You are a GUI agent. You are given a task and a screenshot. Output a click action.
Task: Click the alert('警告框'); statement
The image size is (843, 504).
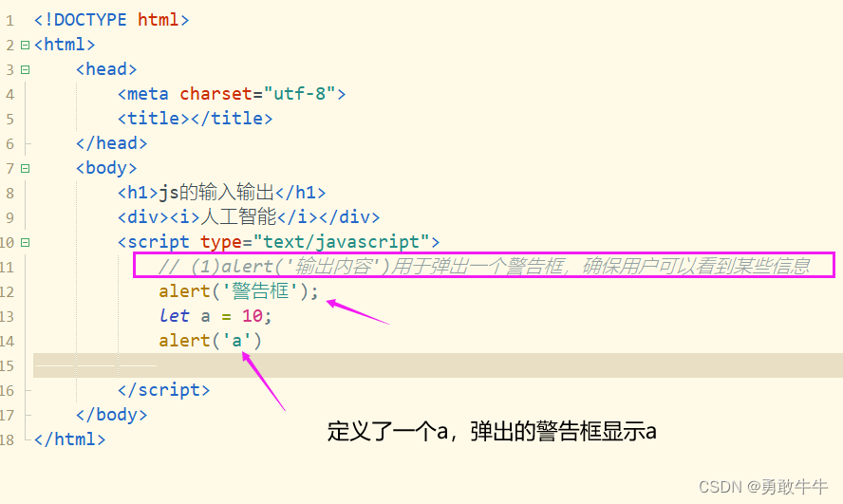[x=238, y=291]
